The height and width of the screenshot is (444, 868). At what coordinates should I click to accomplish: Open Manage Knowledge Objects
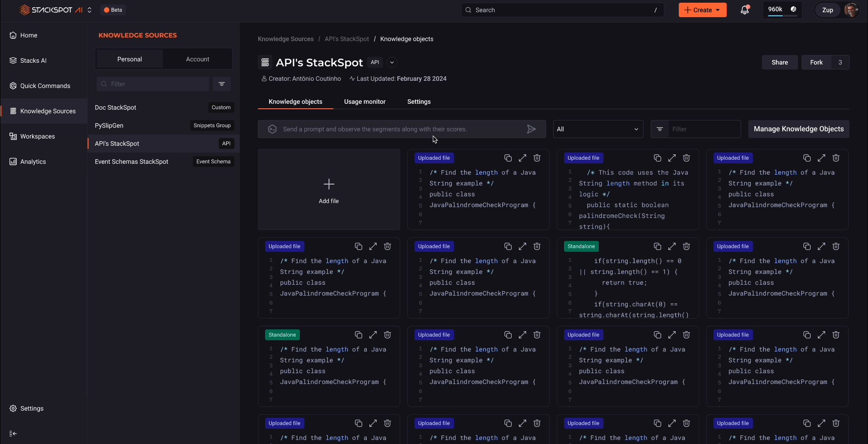[x=798, y=129]
